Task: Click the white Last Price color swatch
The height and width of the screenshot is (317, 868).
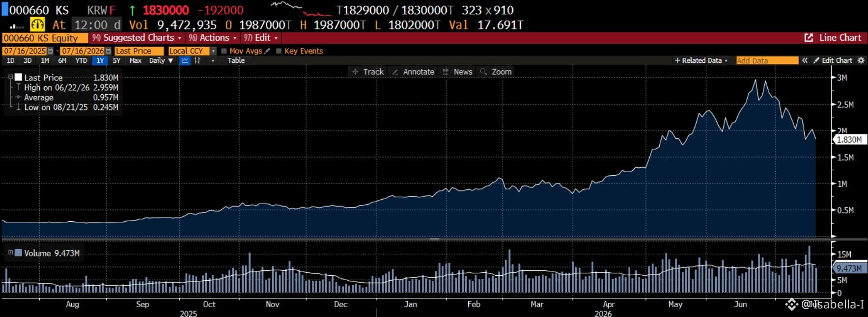Action: pos(19,77)
